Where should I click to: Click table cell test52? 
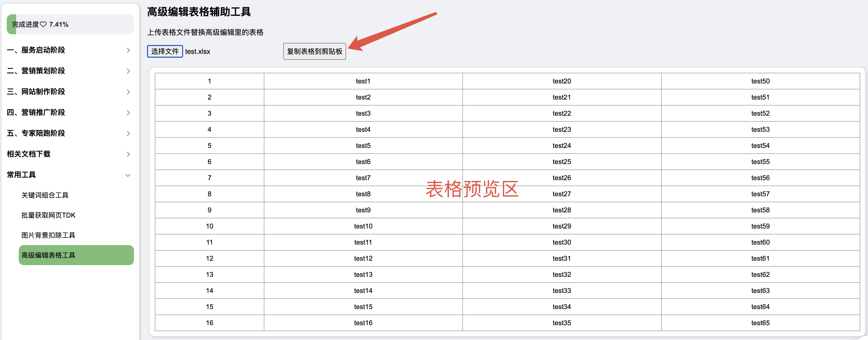pyautogui.click(x=761, y=113)
